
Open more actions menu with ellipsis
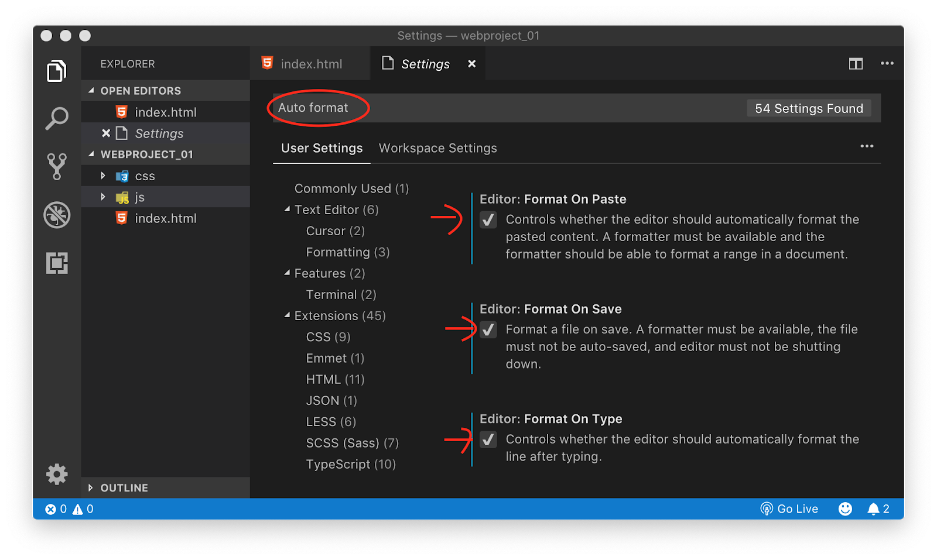(x=887, y=63)
